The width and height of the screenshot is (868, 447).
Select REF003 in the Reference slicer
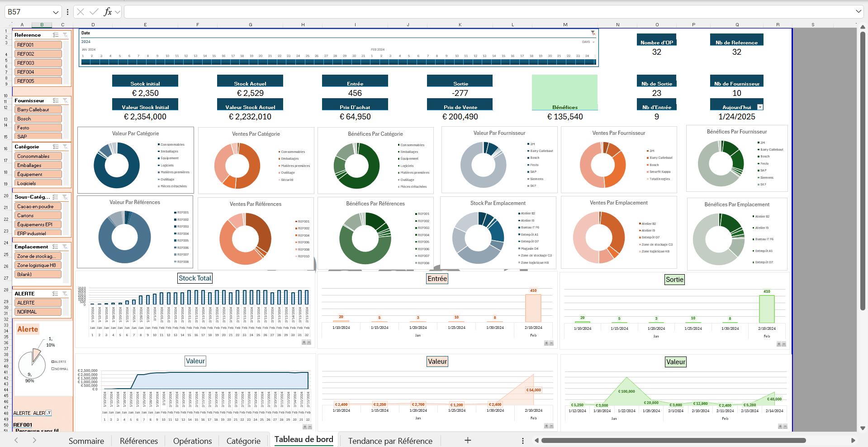point(38,63)
